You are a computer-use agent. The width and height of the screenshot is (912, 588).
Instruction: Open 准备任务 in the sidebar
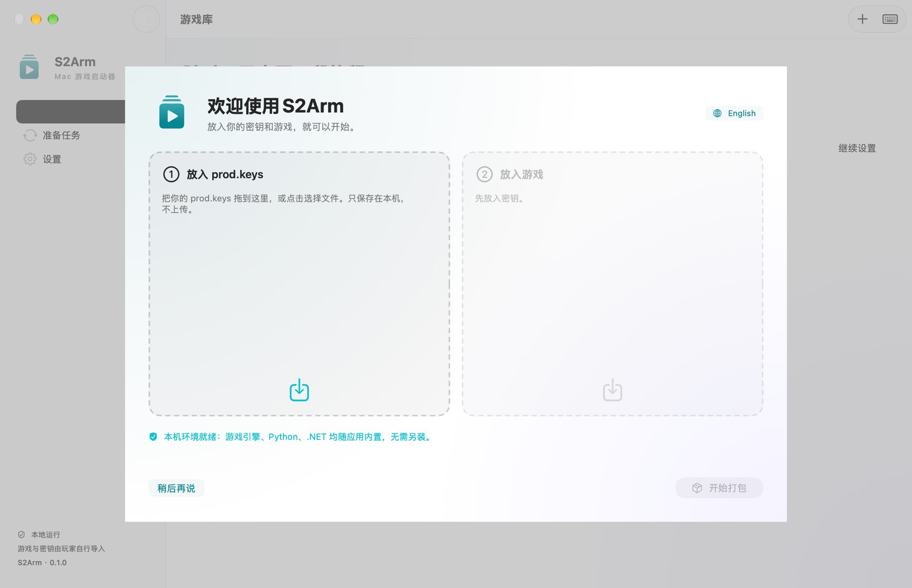pos(61,135)
